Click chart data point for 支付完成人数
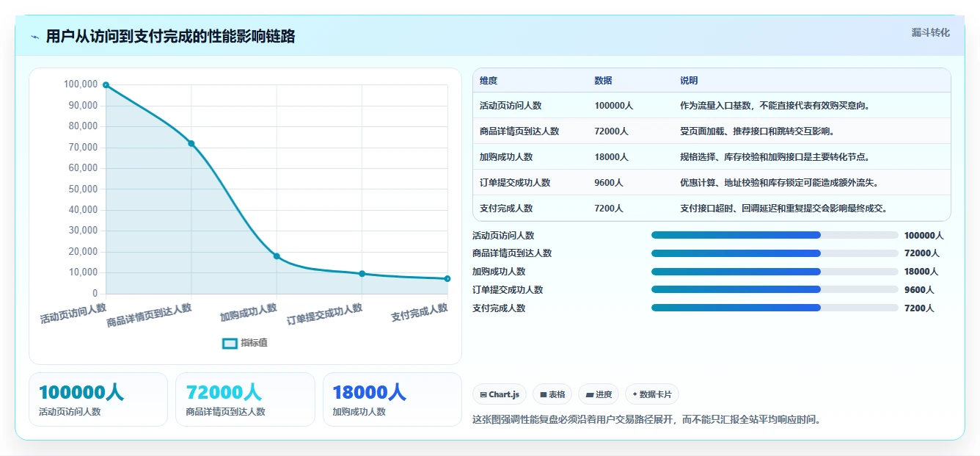This screenshot has width=980, height=456. click(447, 279)
